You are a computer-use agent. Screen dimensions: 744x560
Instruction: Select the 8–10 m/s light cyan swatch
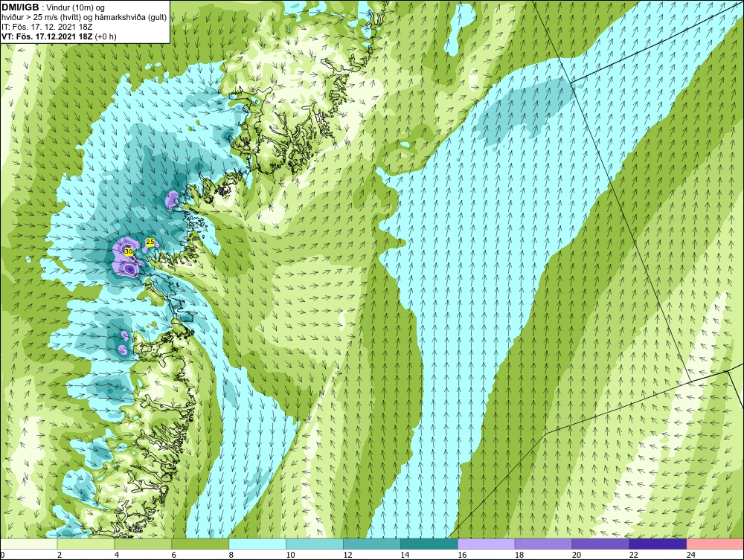pos(257,544)
